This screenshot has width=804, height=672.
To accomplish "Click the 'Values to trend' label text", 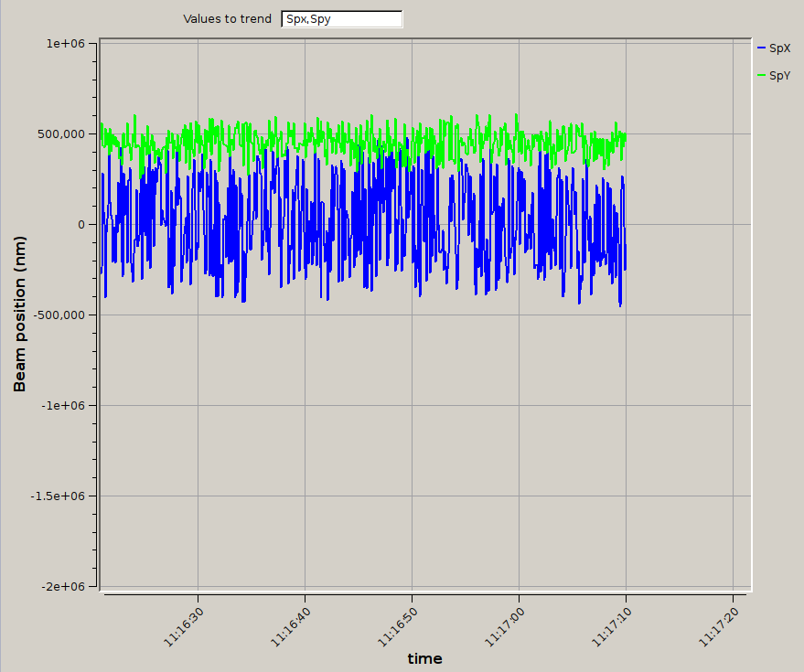I will (227, 19).
